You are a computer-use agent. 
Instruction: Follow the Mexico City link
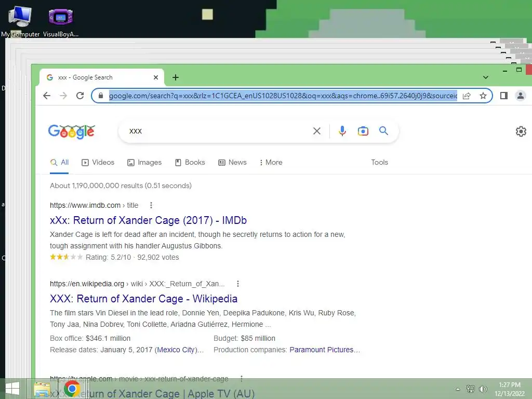(176, 350)
